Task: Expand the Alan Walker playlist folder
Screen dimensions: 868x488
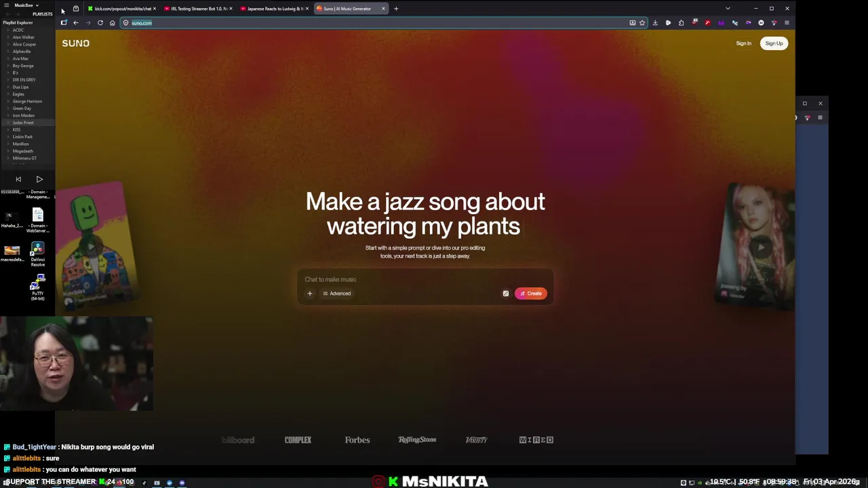Action: coord(9,37)
